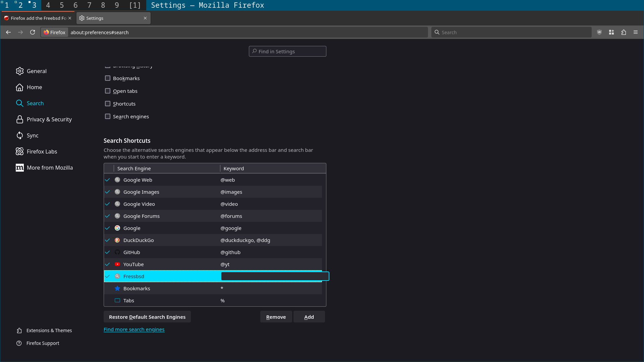
Task: Click the Privacy & Security lock icon
Action: (20, 119)
